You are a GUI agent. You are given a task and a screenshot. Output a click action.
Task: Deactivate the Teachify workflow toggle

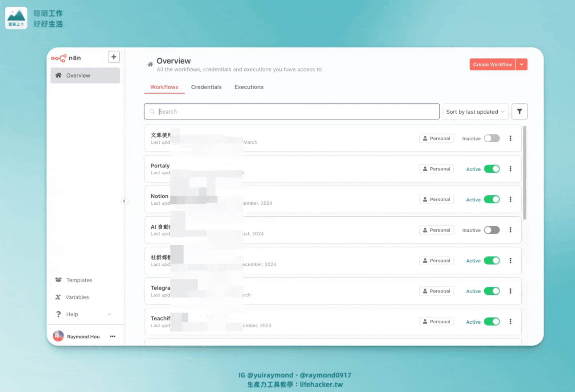tap(492, 322)
